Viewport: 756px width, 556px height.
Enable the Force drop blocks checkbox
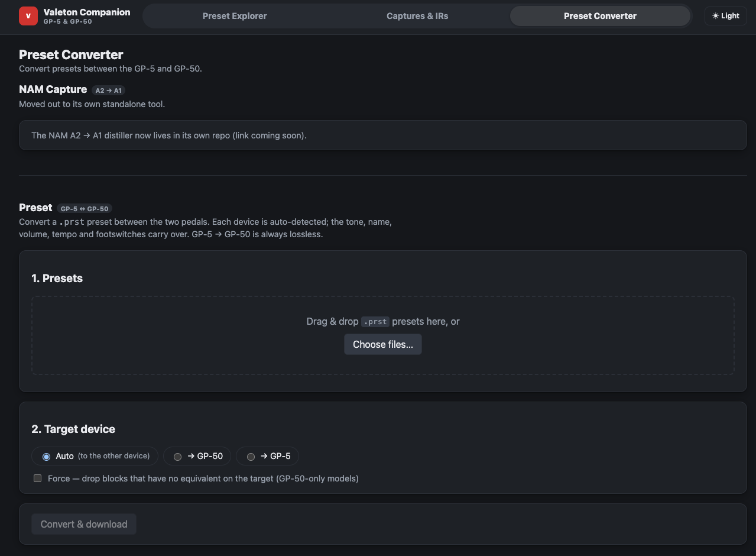[x=38, y=478]
